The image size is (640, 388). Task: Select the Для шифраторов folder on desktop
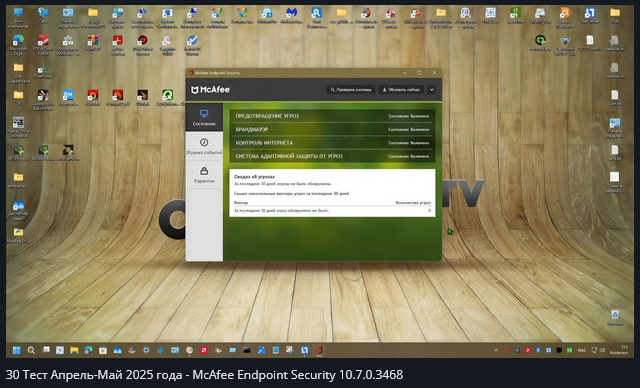[x=18, y=73]
